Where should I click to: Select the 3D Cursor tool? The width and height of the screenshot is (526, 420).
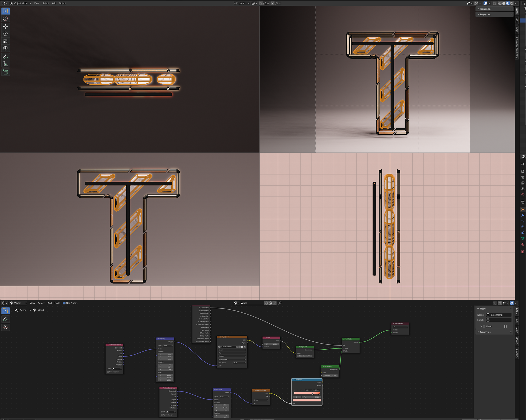pyautogui.click(x=5, y=18)
